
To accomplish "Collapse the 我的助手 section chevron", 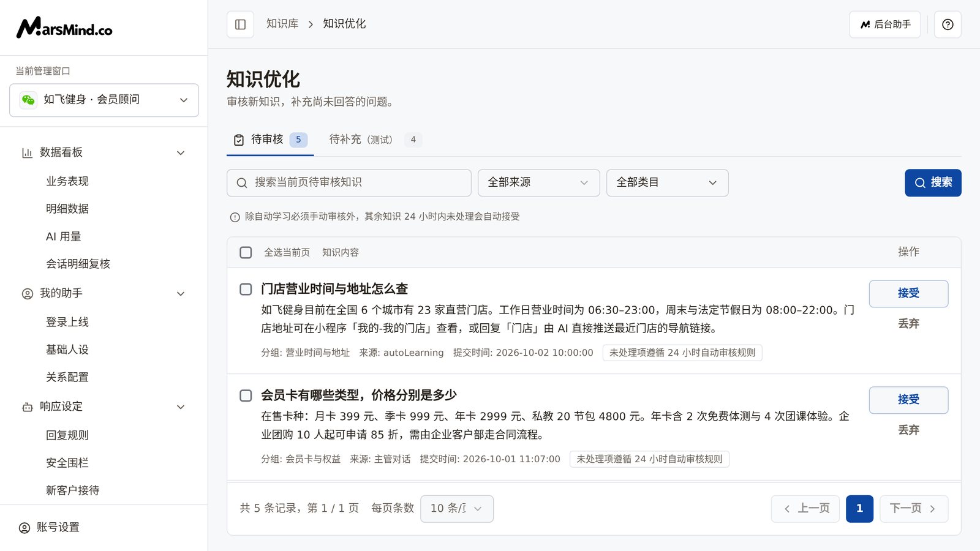I will (x=181, y=293).
